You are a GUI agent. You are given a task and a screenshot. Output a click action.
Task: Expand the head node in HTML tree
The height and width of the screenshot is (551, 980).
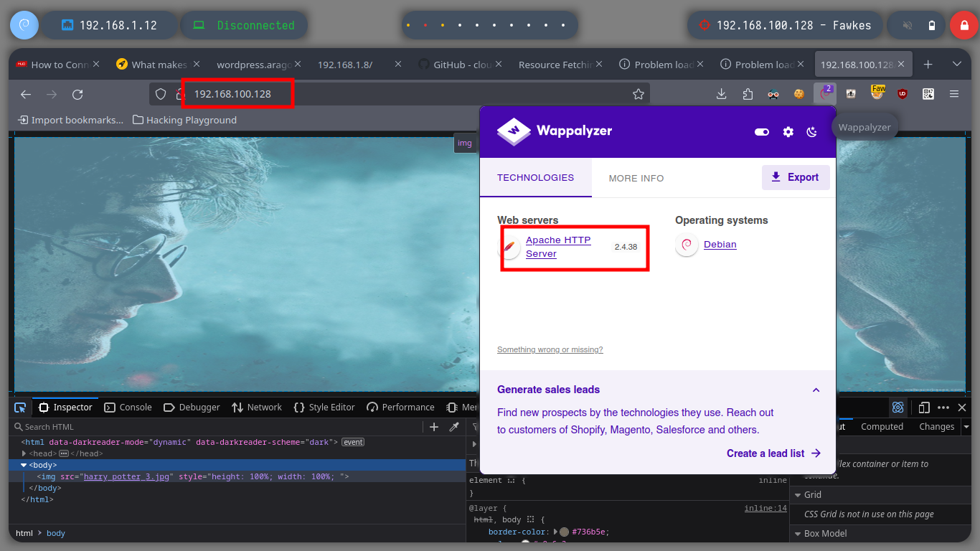tap(24, 454)
